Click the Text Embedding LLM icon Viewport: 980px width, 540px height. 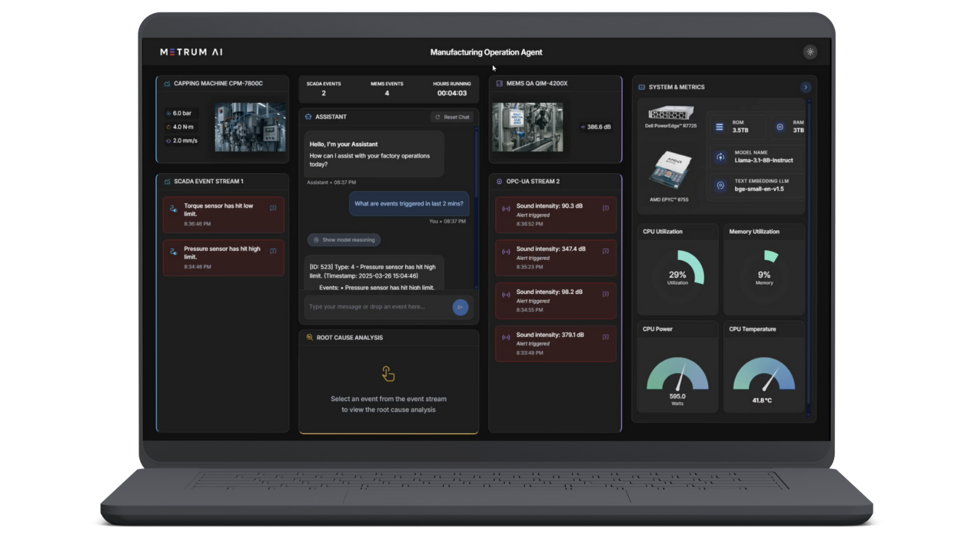[x=720, y=186]
